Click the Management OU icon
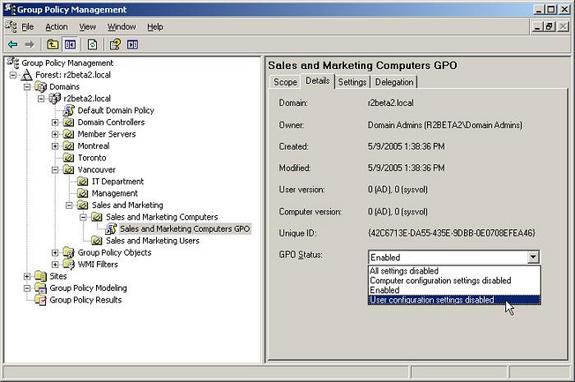This screenshot has height=382, width=575. tap(83, 194)
